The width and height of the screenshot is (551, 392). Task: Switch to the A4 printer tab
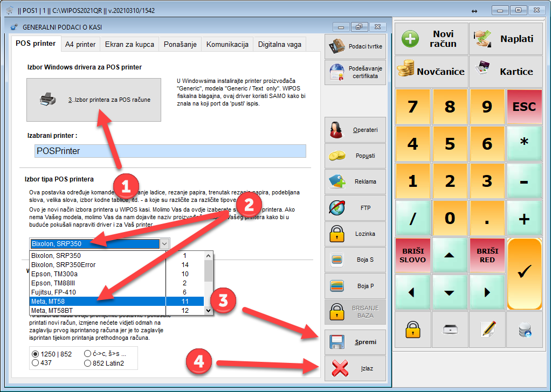point(80,44)
